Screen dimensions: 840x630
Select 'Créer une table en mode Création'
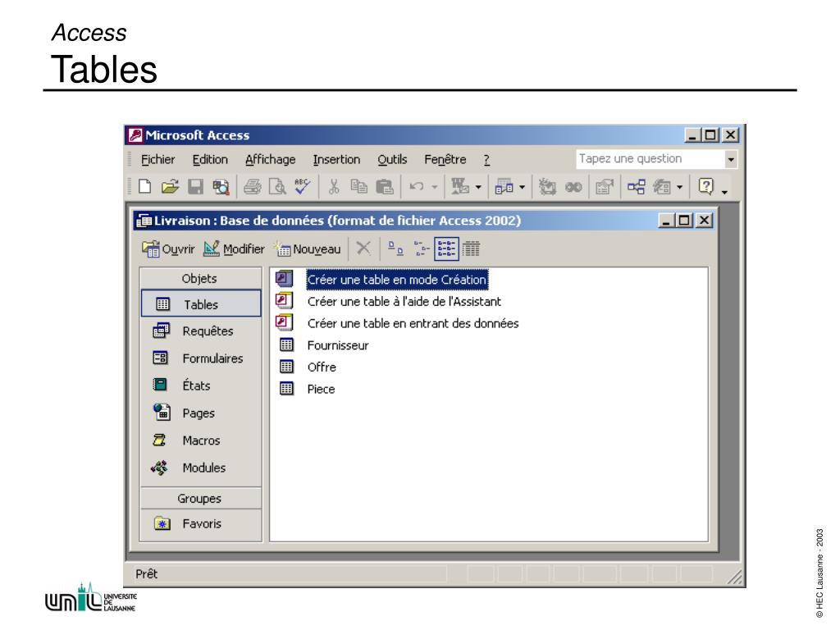(x=396, y=280)
